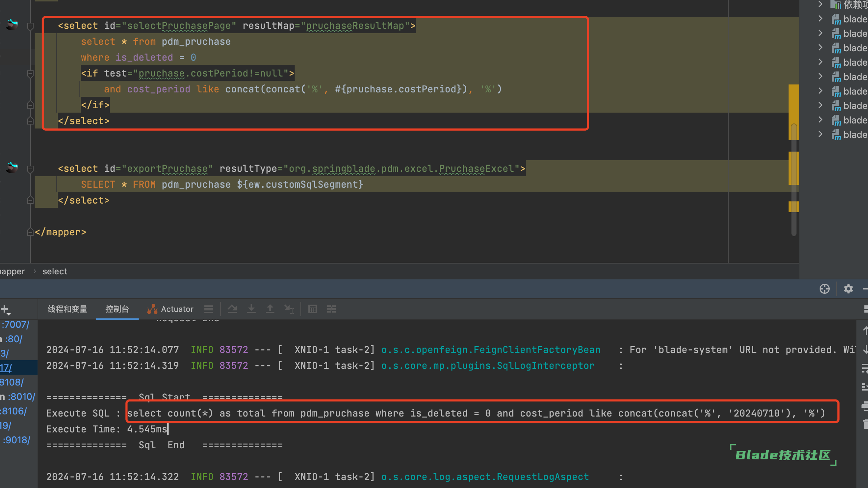Click the selectPruchasePage id value
The image size is (868, 488).
[x=179, y=26]
